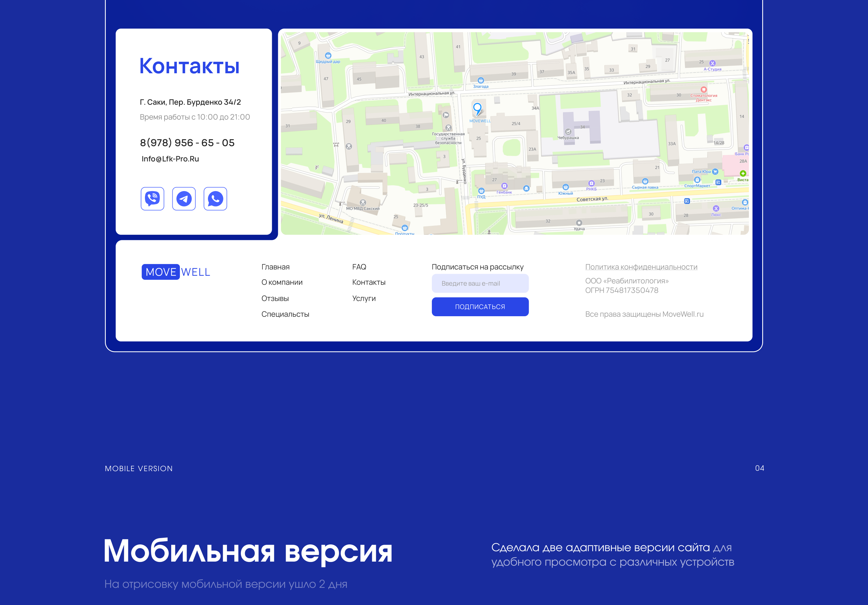Screen dimensions: 868x605
Task: Open the Telegram contact icon
Action: (184, 199)
